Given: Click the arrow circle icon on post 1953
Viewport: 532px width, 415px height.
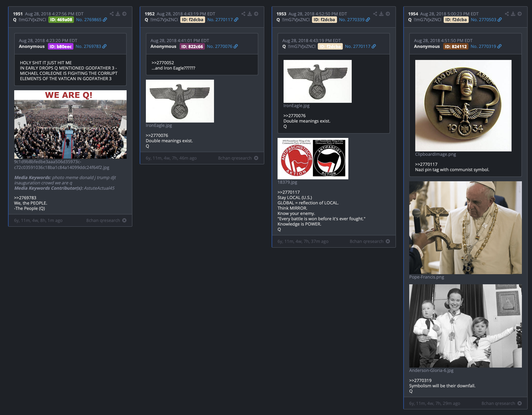Looking at the screenshot, I should pyautogui.click(x=388, y=14).
